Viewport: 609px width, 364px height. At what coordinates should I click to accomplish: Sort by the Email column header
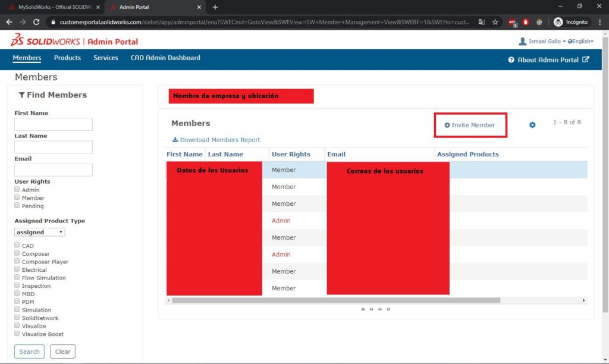pos(337,154)
